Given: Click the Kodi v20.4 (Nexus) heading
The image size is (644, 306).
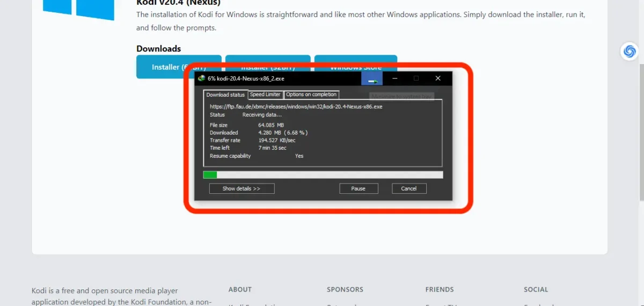Looking at the screenshot, I should click(x=179, y=3).
